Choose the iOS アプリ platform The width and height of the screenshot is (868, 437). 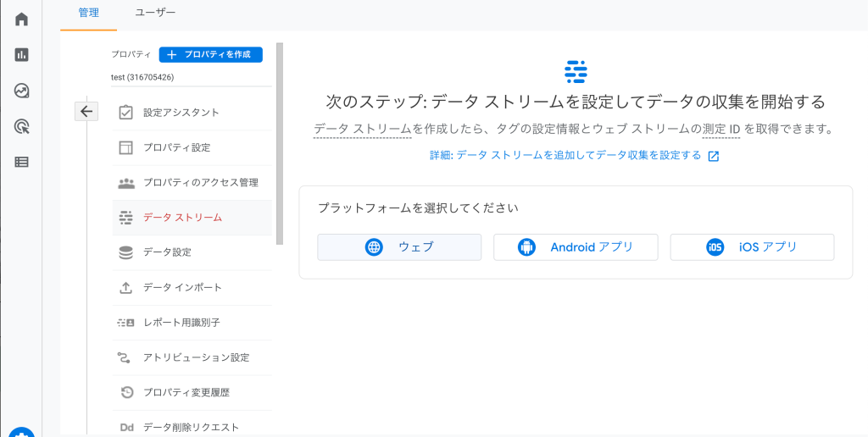pos(752,247)
